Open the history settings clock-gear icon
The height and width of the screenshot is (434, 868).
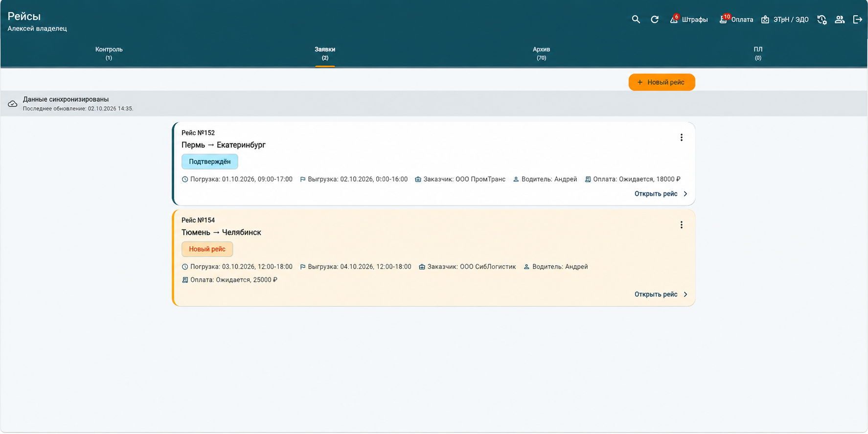point(822,20)
